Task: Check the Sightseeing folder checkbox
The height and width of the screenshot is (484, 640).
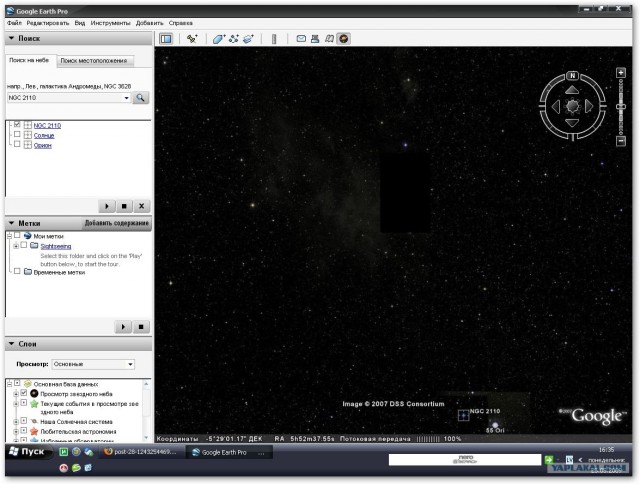Action: pyautogui.click(x=24, y=245)
